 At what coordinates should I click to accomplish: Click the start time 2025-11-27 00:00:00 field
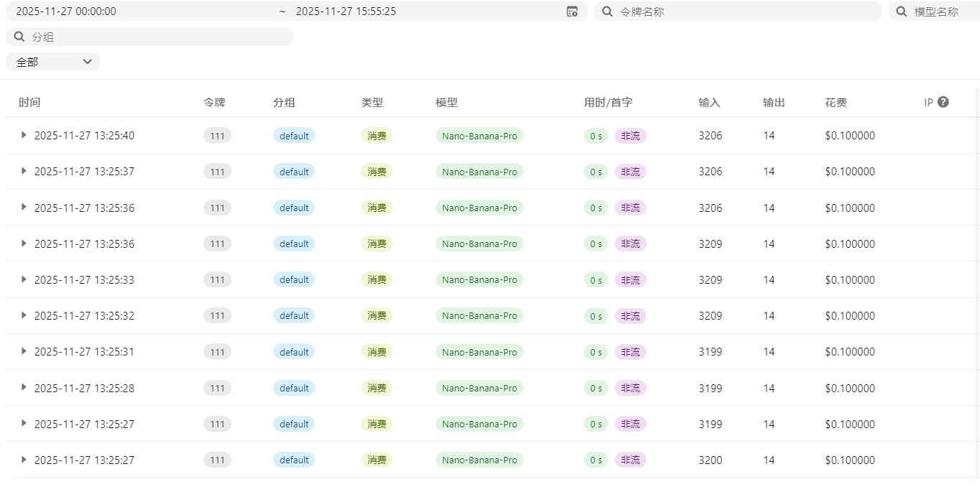click(66, 11)
